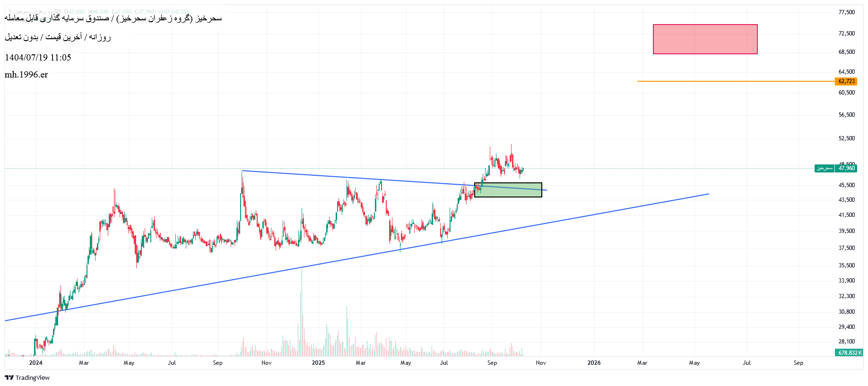Click the mh.1996.er author text
The width and height of the screenshot is (868, 386).
click(x=26, y=75)
